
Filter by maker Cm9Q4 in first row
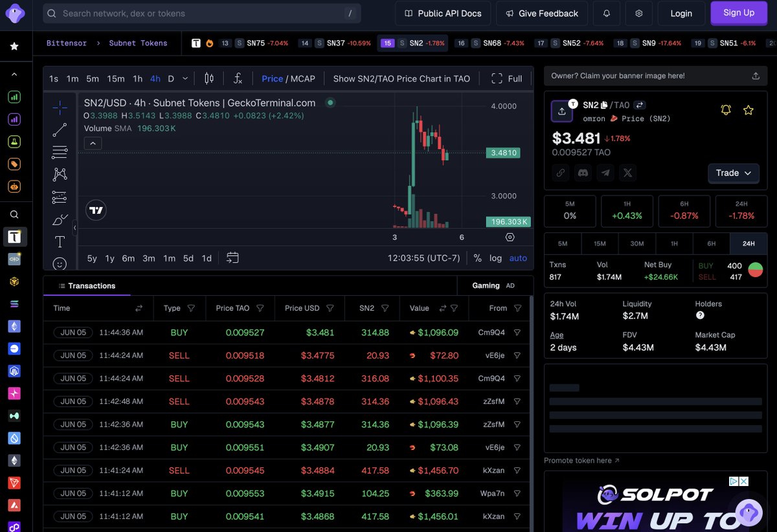(x=517, y=333)
